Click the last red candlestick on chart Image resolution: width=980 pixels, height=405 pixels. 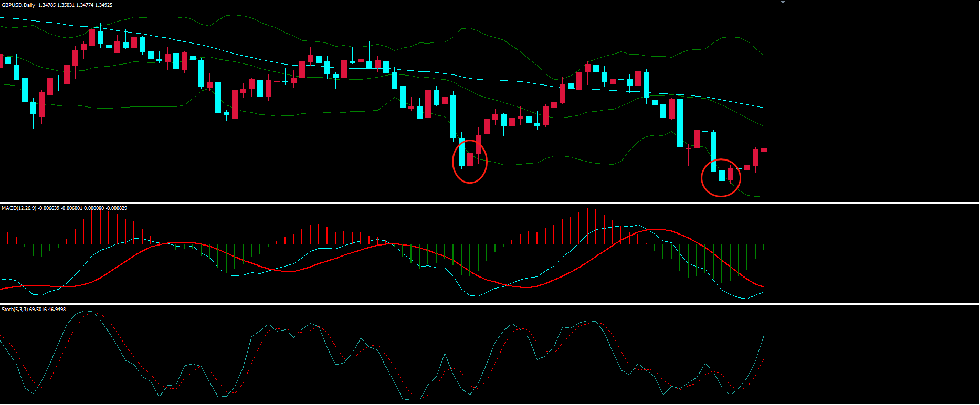(x=764, y=150)
